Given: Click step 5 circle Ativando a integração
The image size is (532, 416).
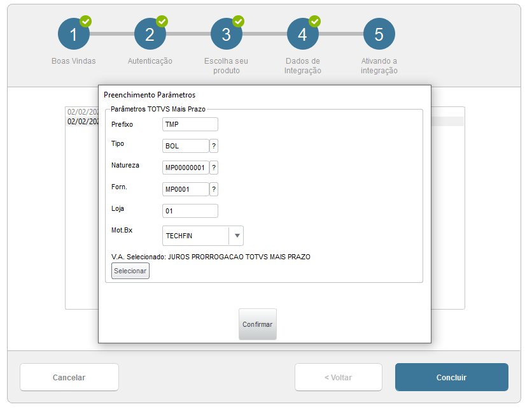Looking at the screenshot, I should [x=379, y=34].
